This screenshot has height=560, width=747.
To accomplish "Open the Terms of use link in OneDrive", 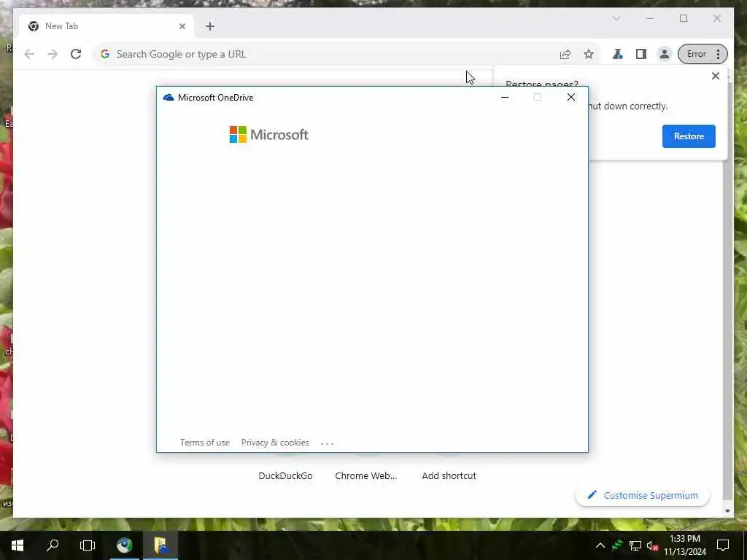I will 205,443.
